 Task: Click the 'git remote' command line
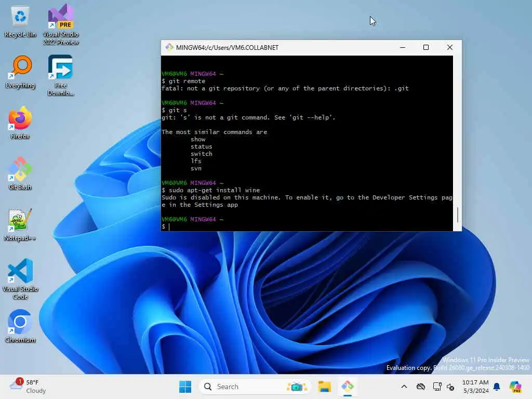(x=183, y=81)
